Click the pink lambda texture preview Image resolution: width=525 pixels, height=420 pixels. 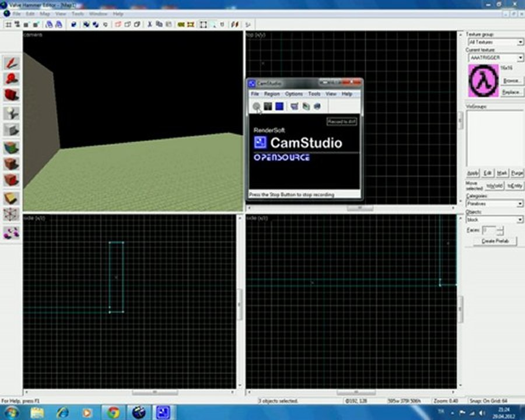pyautogui.click(x=483, y=80)
